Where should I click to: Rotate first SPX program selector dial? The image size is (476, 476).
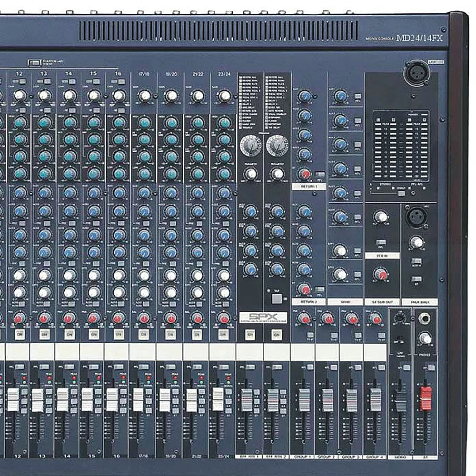pyautogui.click(x=250, y=145)
